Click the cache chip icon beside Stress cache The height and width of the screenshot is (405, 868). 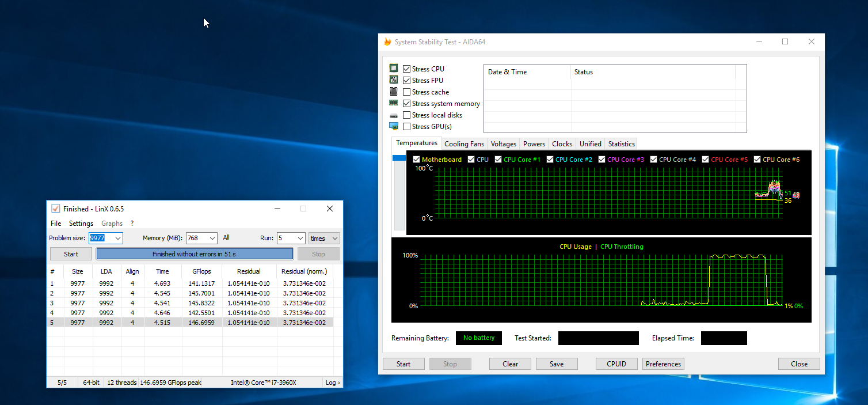(394, 92)
